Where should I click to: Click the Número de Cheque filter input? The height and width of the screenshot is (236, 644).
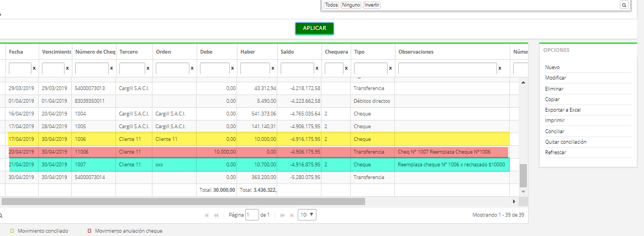coord(92,69)
